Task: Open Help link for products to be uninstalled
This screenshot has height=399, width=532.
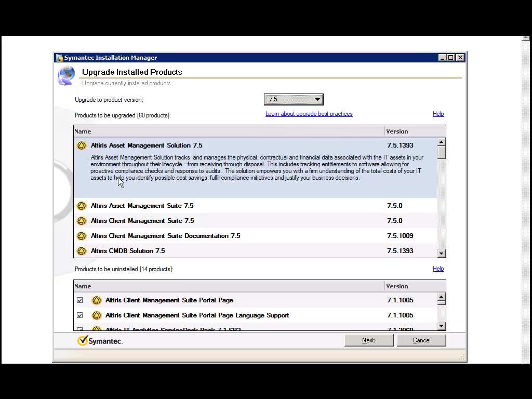Action: tap(438, 269)
